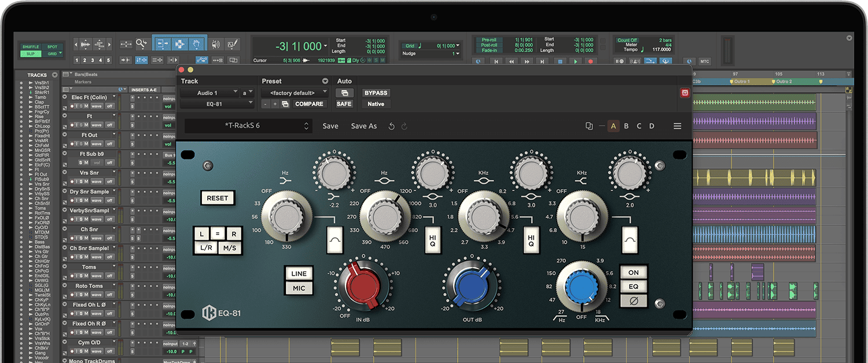Select the Grabber hand tool
This screenshot has width=868, height=363.
(x=196, y=44)
